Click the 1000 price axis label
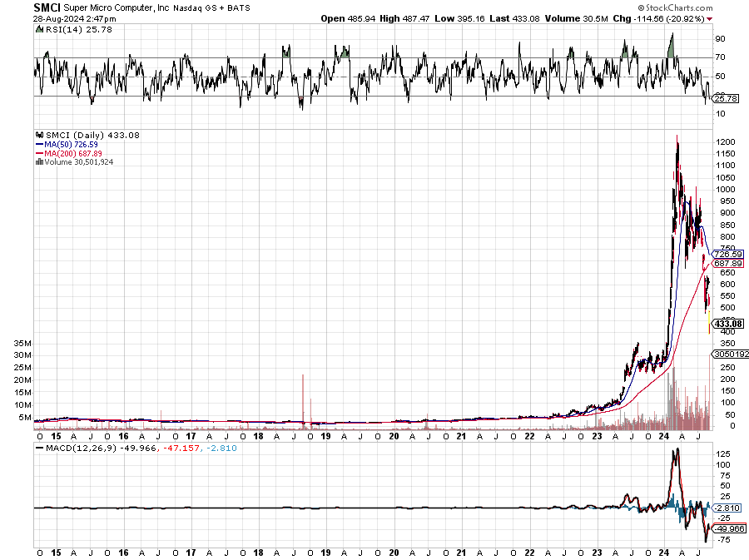The image size is (749, 560). pos(726,189)
